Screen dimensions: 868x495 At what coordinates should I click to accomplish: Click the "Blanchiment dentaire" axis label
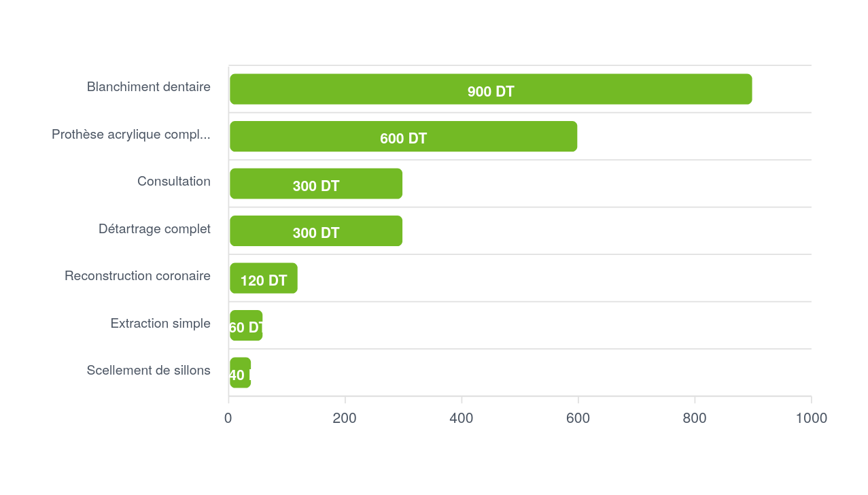pos(148,87)
